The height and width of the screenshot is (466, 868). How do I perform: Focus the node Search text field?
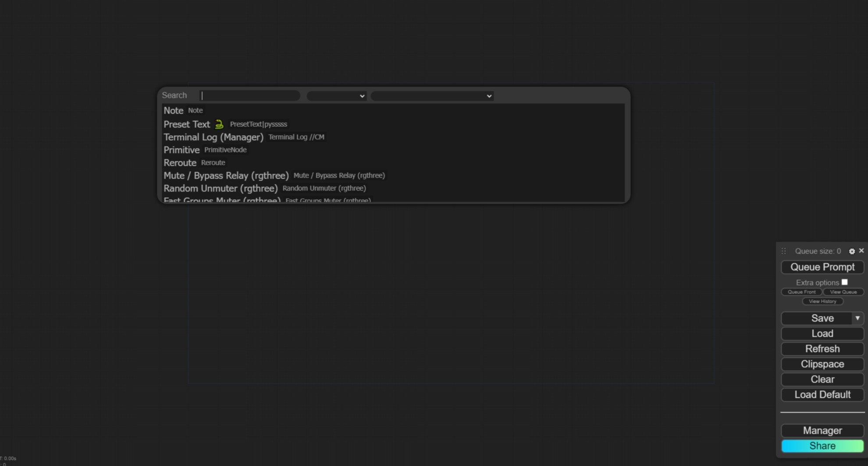(x=249, y=96)
